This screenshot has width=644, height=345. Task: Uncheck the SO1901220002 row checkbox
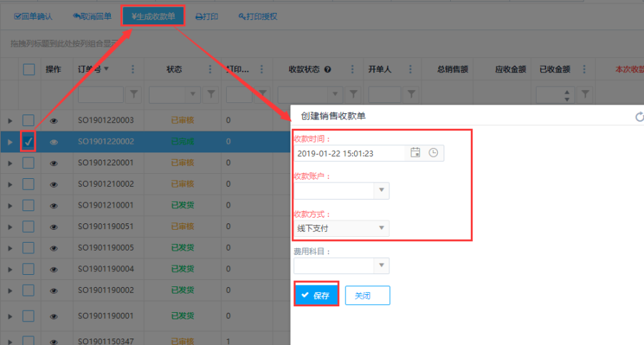point(29,142)
